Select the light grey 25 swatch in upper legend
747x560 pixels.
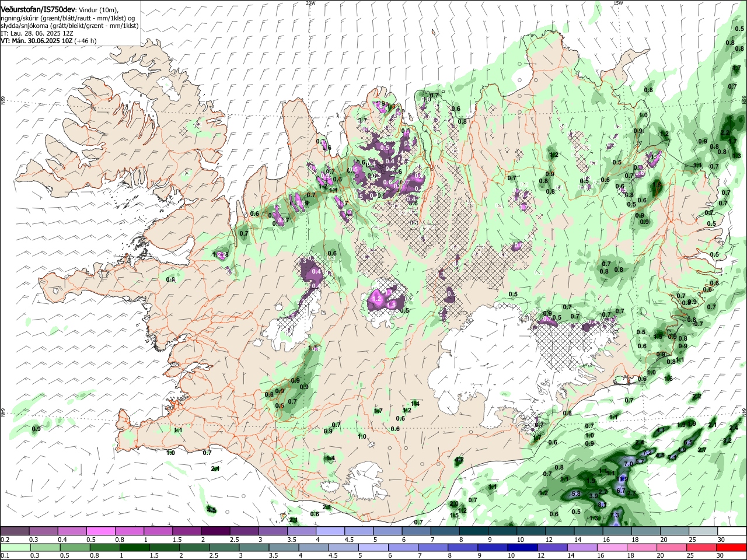(703, 531)
